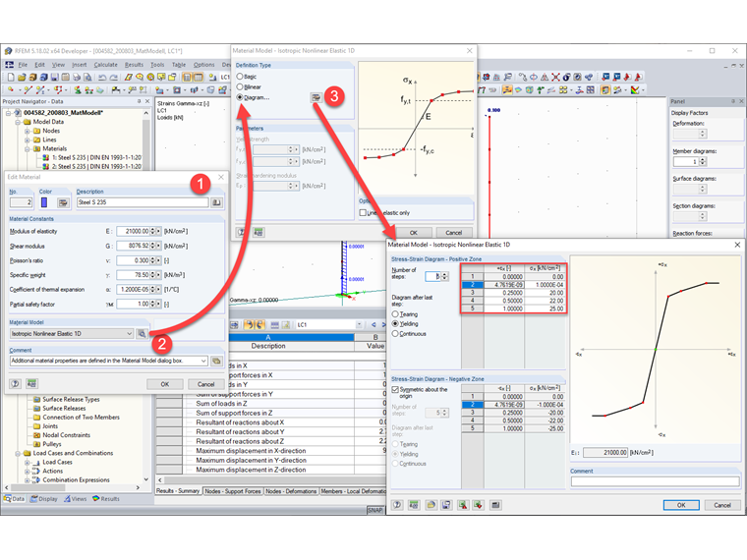The image size is (747, 560).
Task: Switch to Nodes - Support Forces tab
Action: tap(234, 491)
